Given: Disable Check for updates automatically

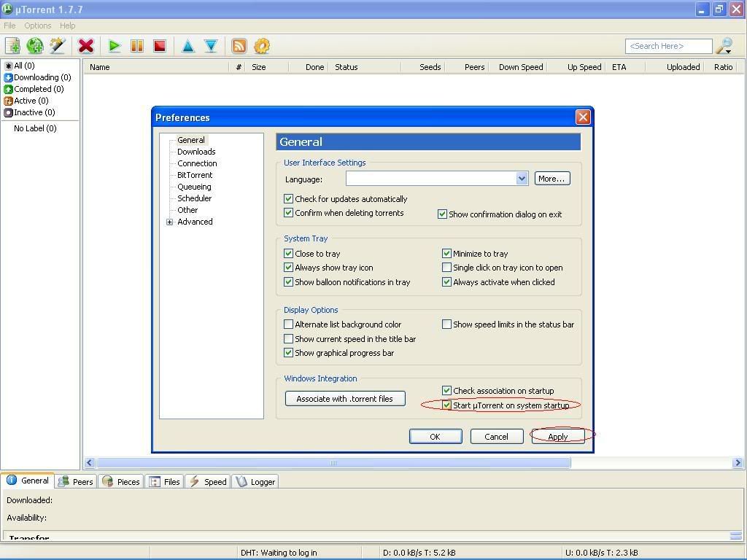Looking at the screenshot, I should 289,199.
